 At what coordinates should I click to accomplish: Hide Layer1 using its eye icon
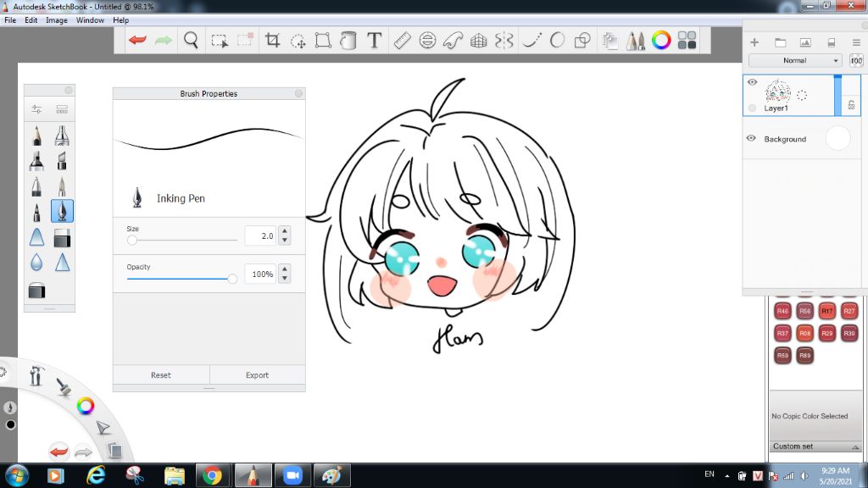click(x=752, y=82)
